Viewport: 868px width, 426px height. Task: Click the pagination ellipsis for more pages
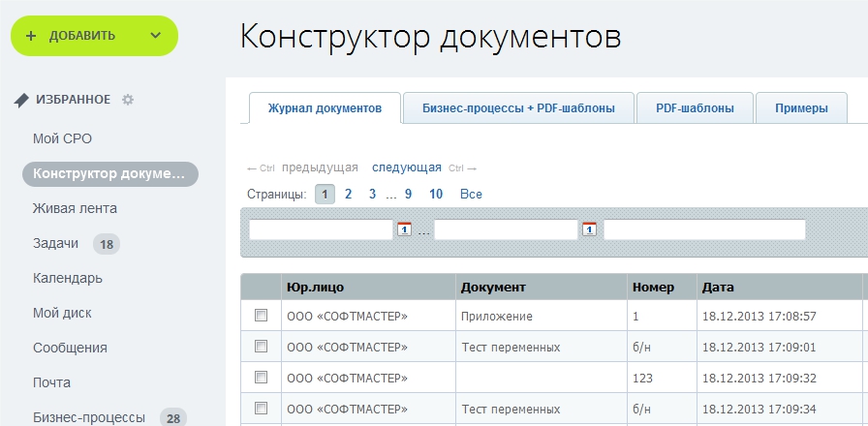391,195
